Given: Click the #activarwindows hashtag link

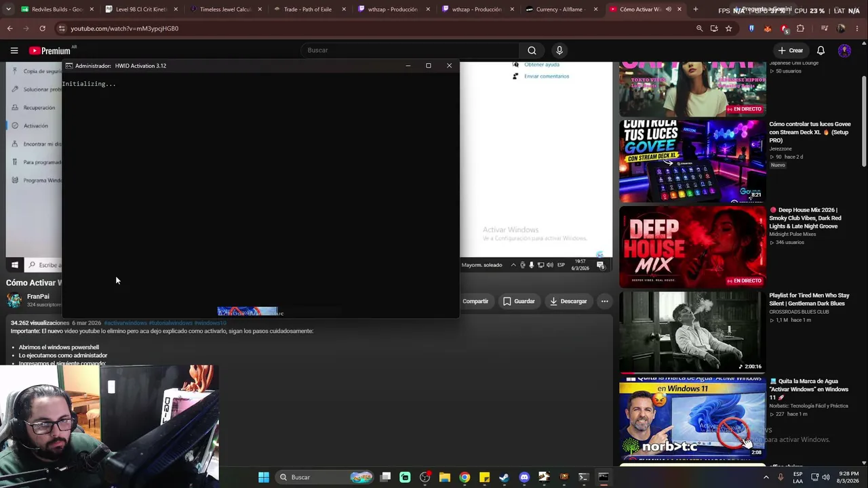Looking at the screenshot, I should click(x=125, y=323).
